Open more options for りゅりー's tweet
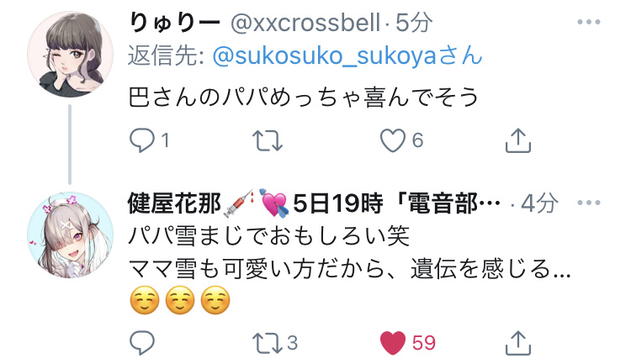This screenshot has width=631, height=364. pyautogui.click(x=588, y=22)
